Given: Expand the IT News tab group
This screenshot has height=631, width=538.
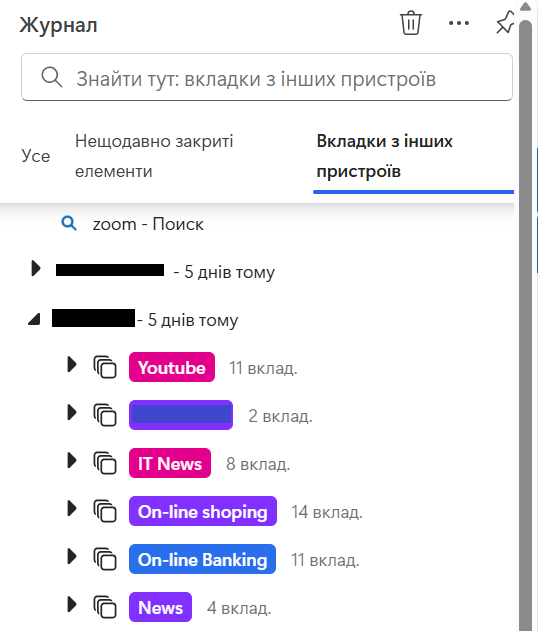Looking at the screenshot, I should point(72,460).
